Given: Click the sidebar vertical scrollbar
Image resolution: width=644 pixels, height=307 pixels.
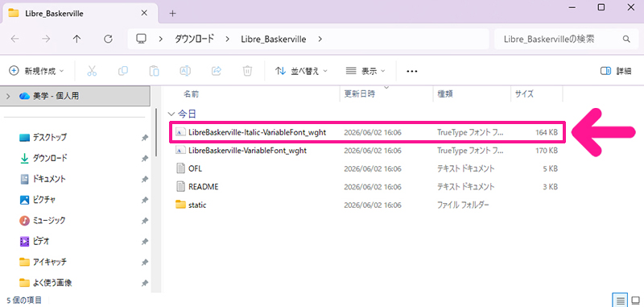Looking at the screenshot, I should (156, 132).
